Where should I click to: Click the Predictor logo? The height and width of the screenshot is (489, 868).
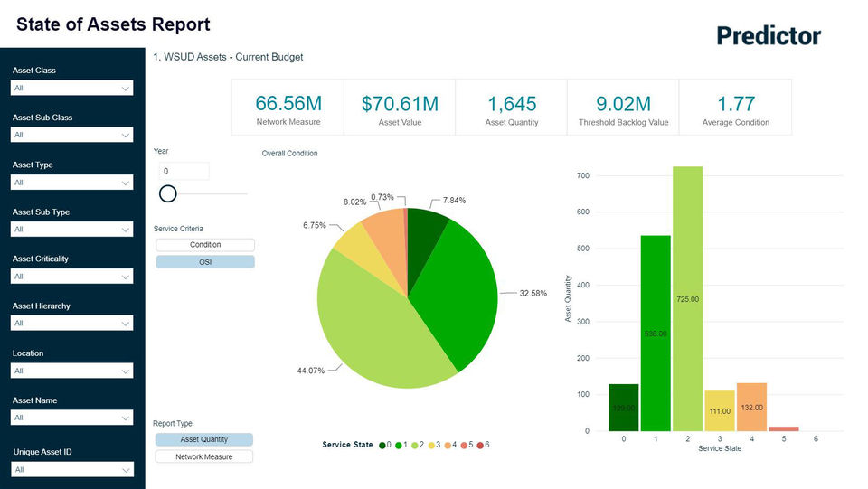pyautogui.click(x=769, y=35)
